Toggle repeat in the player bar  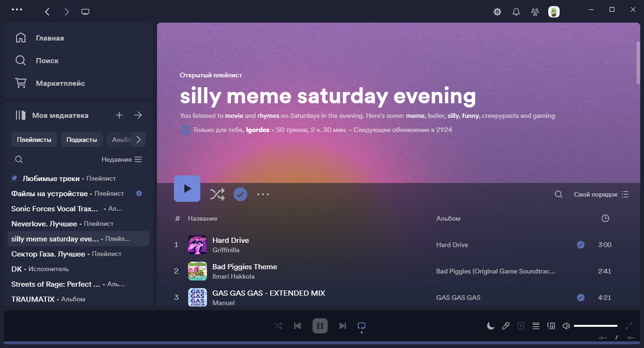pyautogui.click(x=362, y=326)
